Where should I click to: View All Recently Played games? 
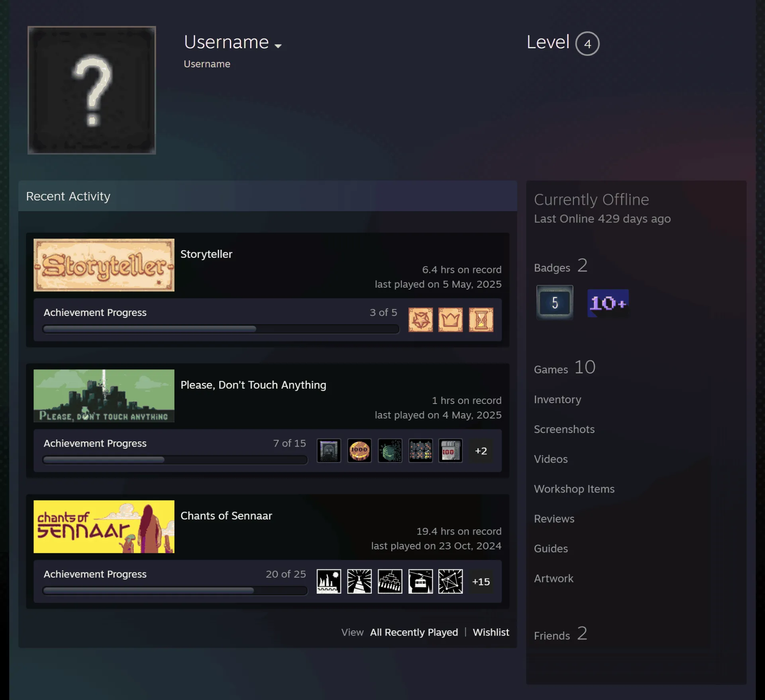tap(414, 632)
